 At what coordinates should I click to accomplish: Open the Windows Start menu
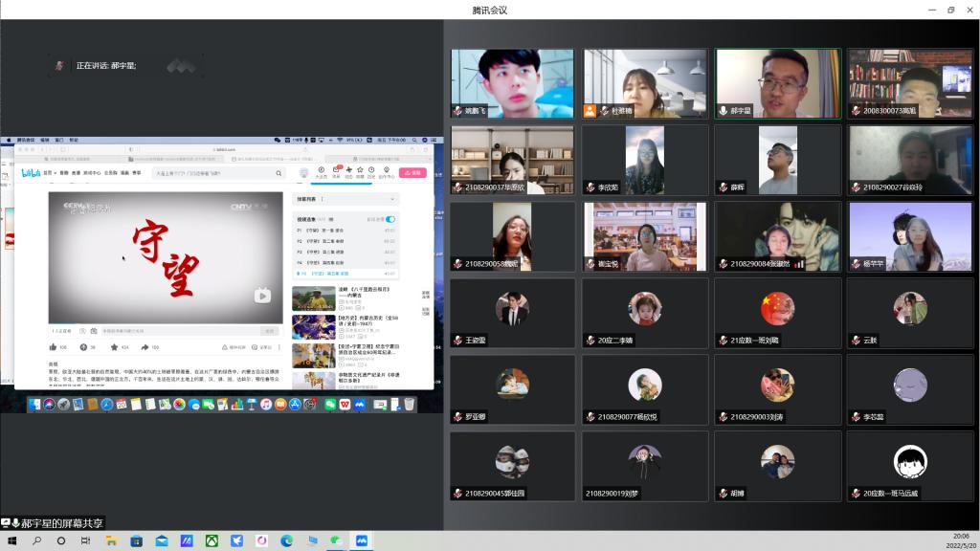pos(11,541)
